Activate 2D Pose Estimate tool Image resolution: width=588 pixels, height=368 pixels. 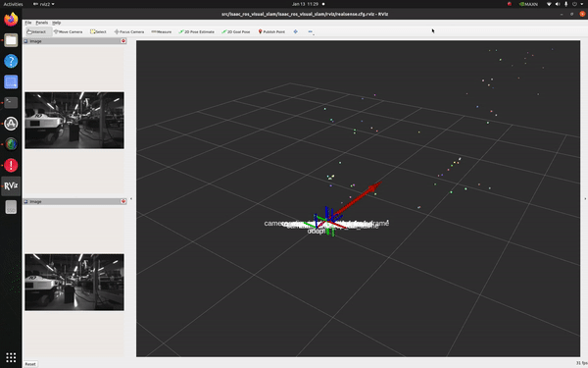click(197, 32)
